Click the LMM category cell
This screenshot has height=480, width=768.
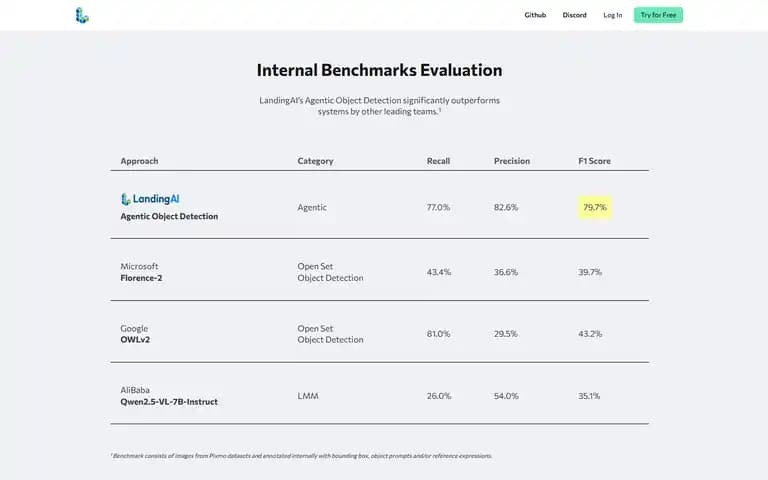308,396
